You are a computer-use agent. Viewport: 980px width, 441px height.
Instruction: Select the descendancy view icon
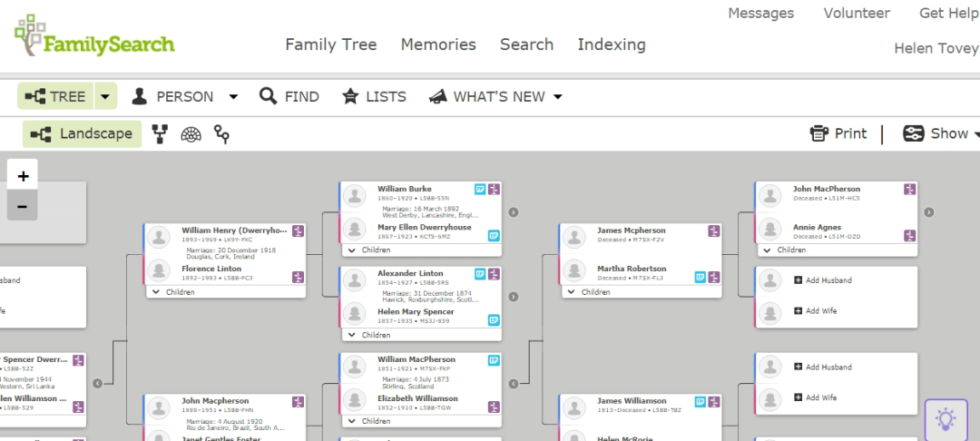click(221, 134)
